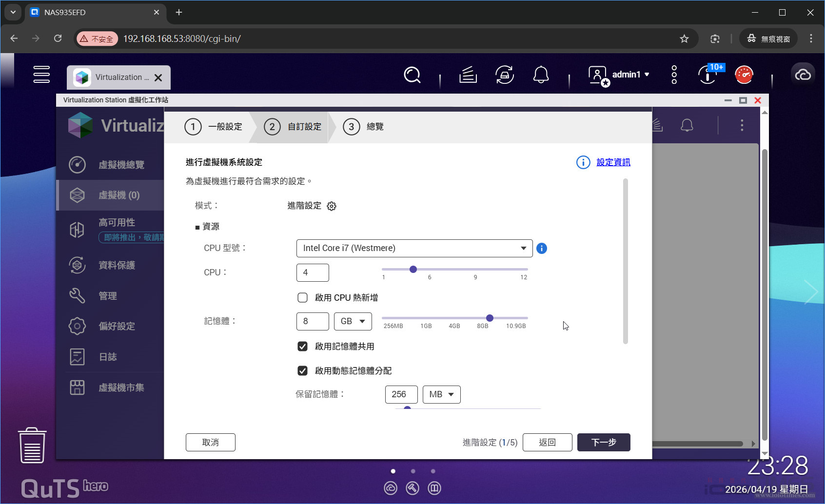The image size is (825, 504).
Task: View the 日誌 logs panel
Action: click(108, 356)
